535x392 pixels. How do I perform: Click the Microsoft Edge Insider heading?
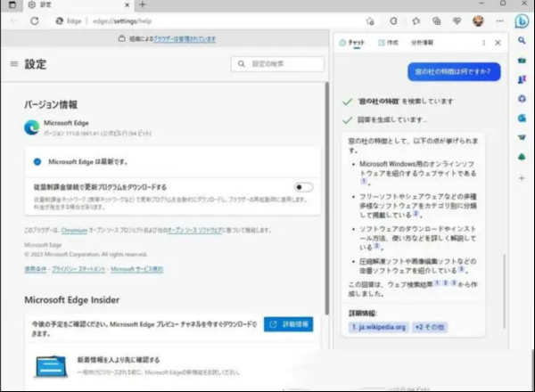pyautogui.click(x=72, y=300)
